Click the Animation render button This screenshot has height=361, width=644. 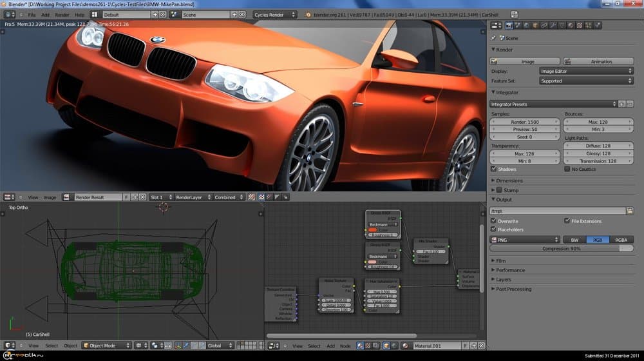601,61
